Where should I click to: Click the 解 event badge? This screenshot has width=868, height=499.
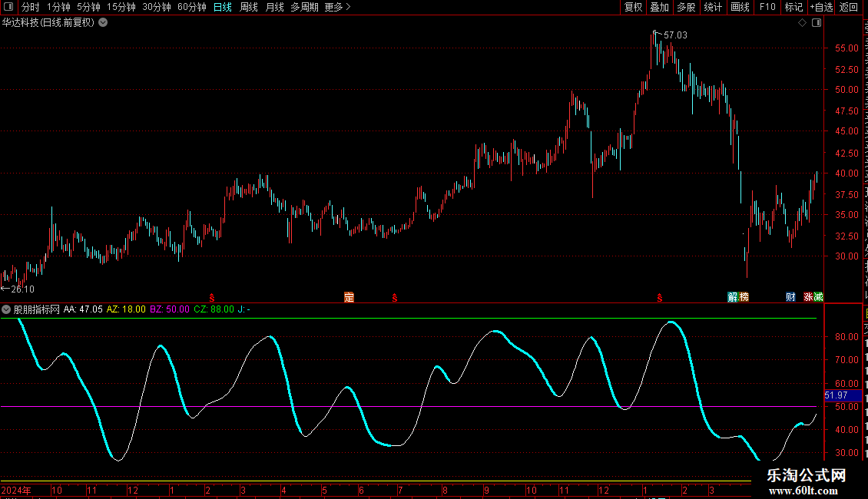tap(732, 297)
